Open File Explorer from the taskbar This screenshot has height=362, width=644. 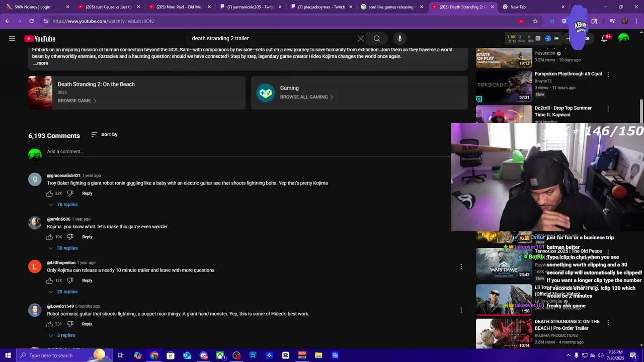pyautogui.click(x=318, y=355)
